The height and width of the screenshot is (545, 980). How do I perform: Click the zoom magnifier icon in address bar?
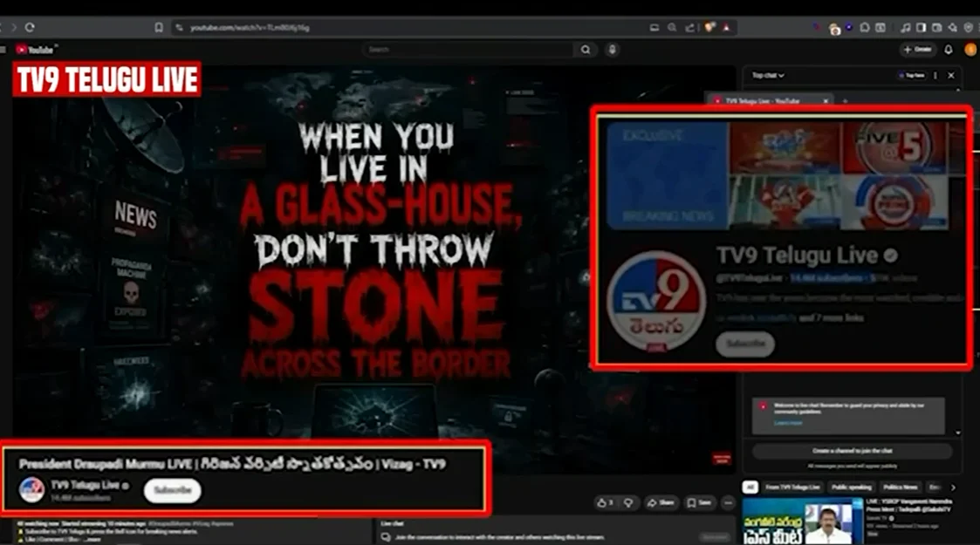tap(672, 28)
